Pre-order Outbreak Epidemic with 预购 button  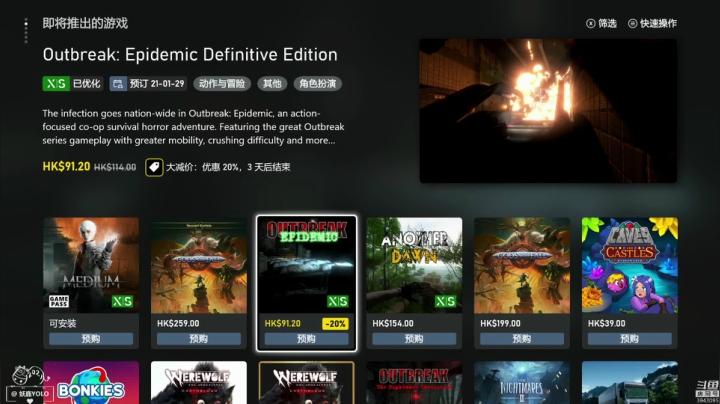coord(306,339)
